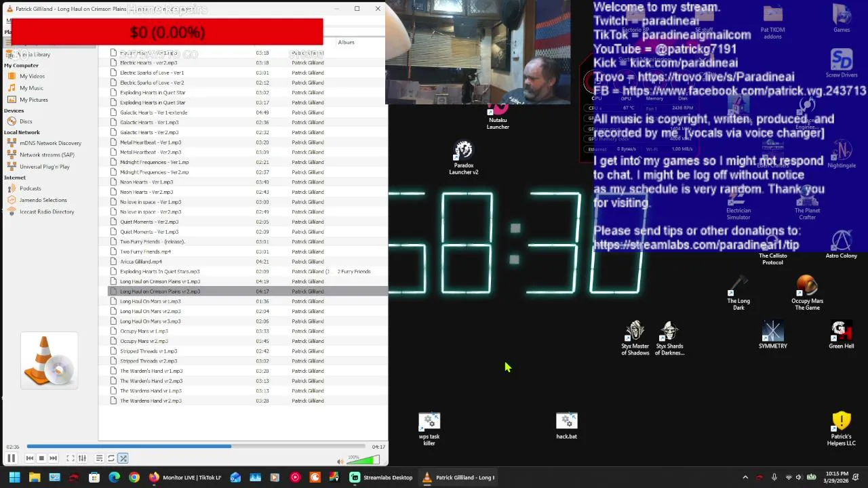868x488 pixels.
Task: Show hidden system tray icons
Action: [x=745, y=477]
